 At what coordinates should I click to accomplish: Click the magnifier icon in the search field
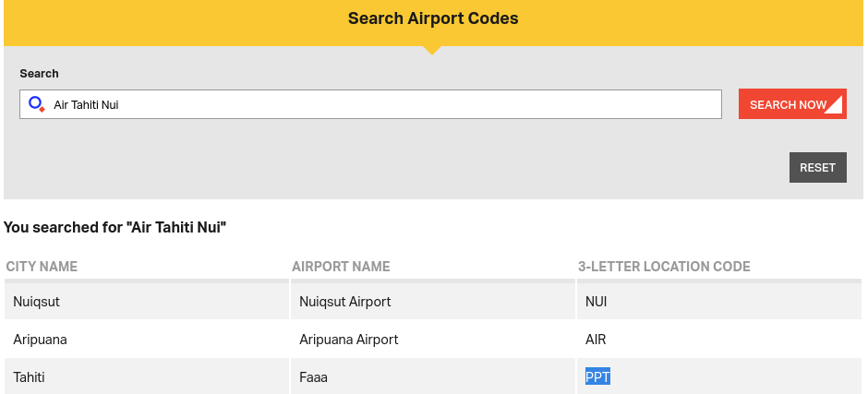coord(36,104)
